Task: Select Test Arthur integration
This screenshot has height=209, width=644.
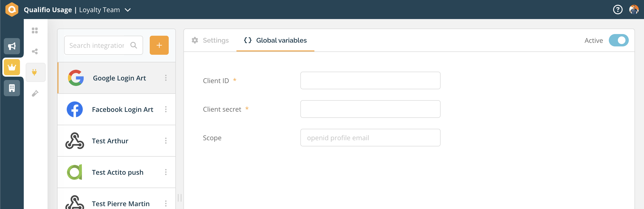Action: tap(116, 141)
